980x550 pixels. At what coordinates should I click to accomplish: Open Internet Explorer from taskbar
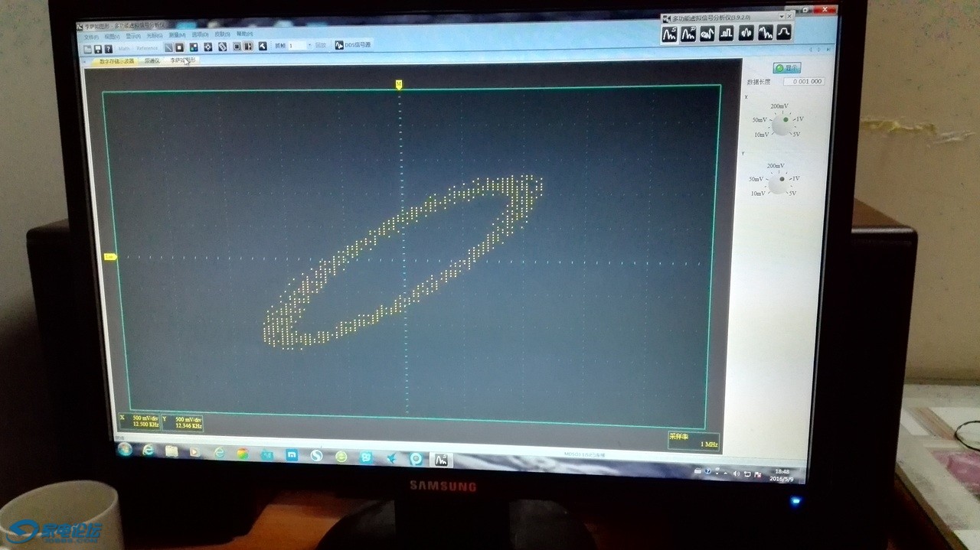click(148, 451)
